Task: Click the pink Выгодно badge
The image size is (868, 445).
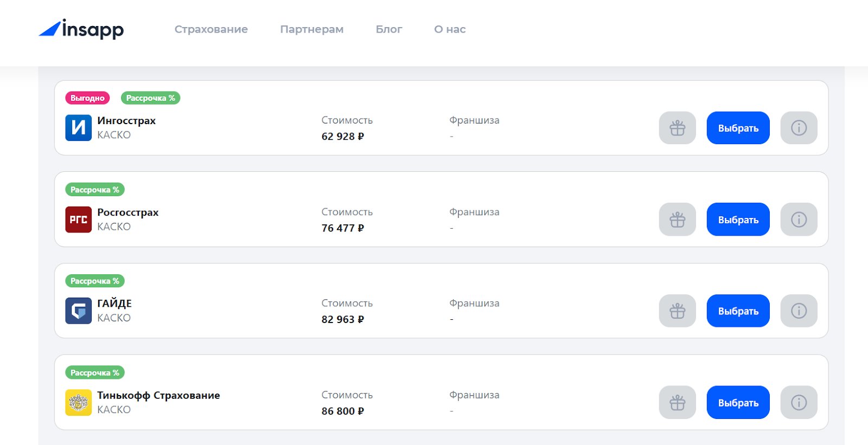Action: click(87, 98)
